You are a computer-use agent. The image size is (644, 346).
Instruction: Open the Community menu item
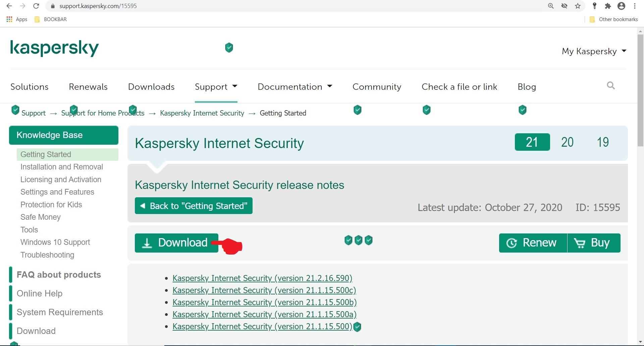tap(377, 87)
